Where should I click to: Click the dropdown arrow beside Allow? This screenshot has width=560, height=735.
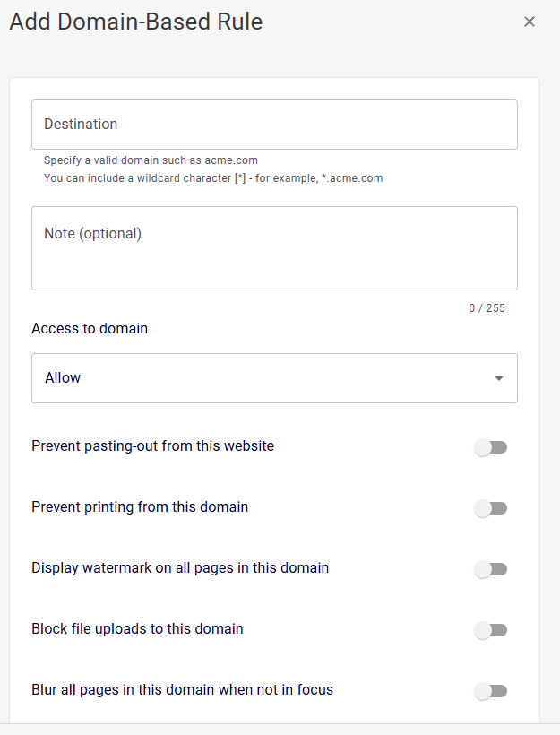pyautogui.click(x=499, y=378)
